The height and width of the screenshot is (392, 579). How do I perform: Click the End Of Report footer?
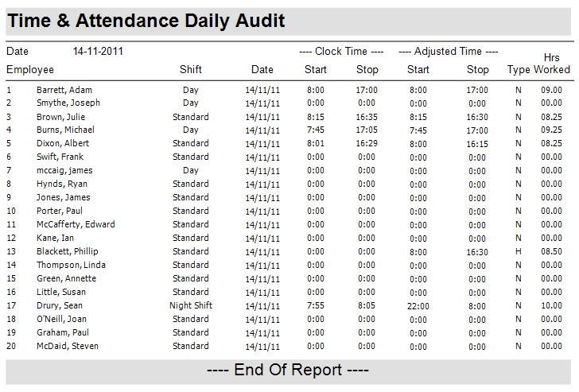[288, 371]
